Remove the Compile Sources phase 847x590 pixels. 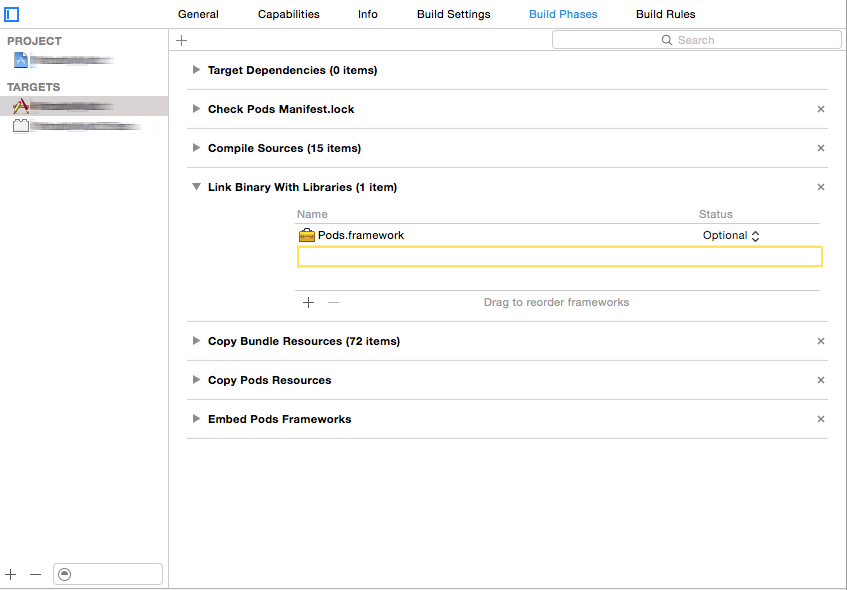point(821,148)
